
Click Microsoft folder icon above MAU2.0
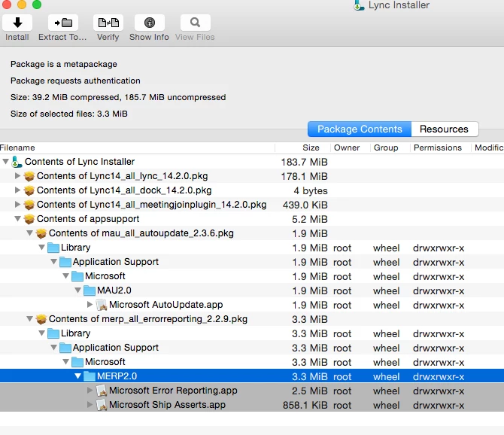coord(77,276)
